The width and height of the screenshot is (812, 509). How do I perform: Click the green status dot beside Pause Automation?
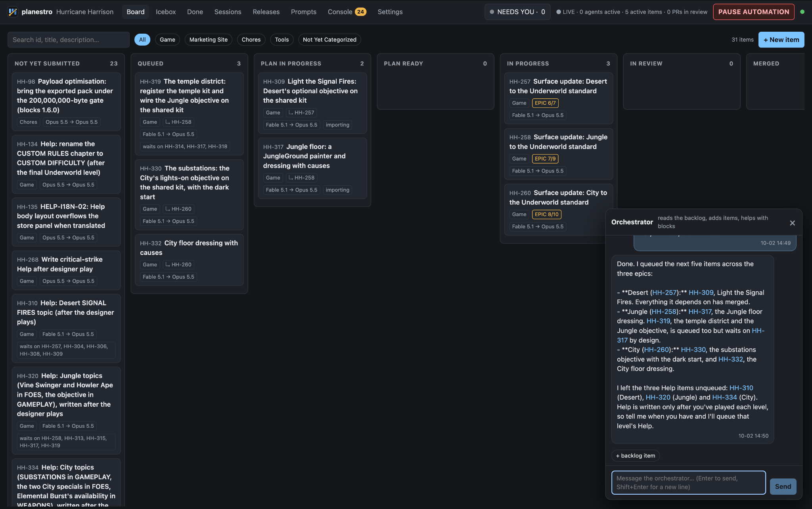point(802,12)
